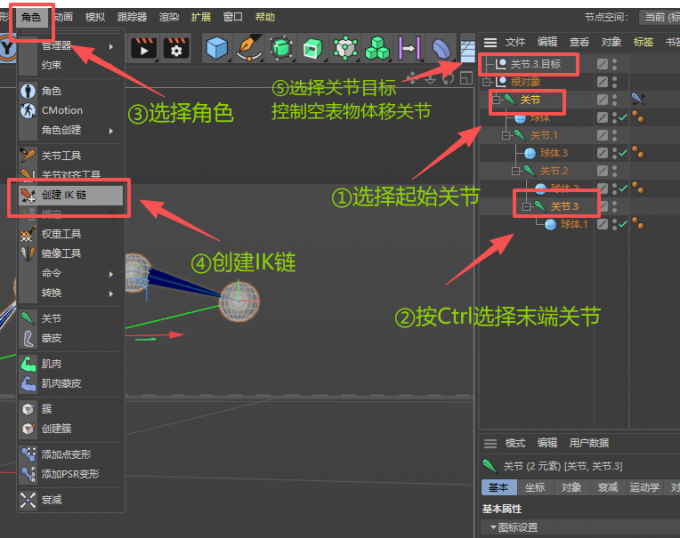Screen dimensions: 680x538
Task: Open the 渲染 menu
Action: [x=169, y=17]
